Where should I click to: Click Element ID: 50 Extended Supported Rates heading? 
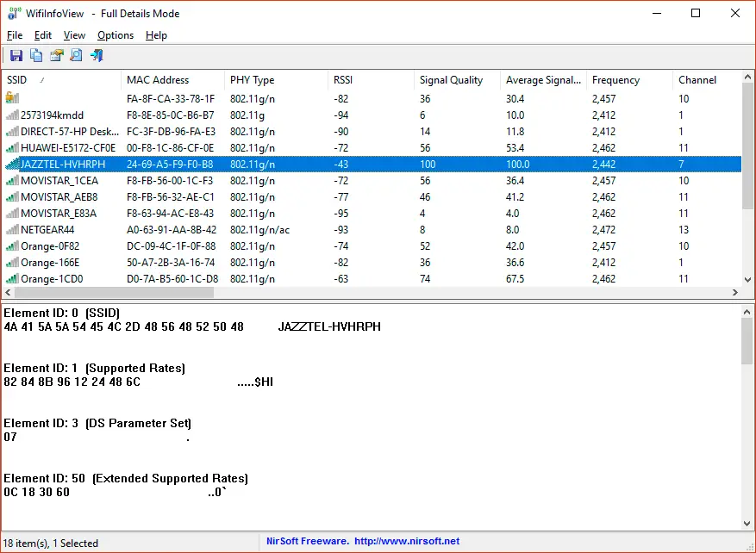coord(126,479)
